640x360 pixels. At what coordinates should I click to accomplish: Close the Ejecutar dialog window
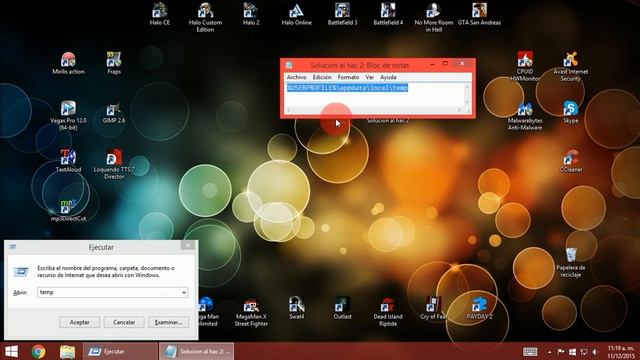pyautogui.click(x=188, y=245)
